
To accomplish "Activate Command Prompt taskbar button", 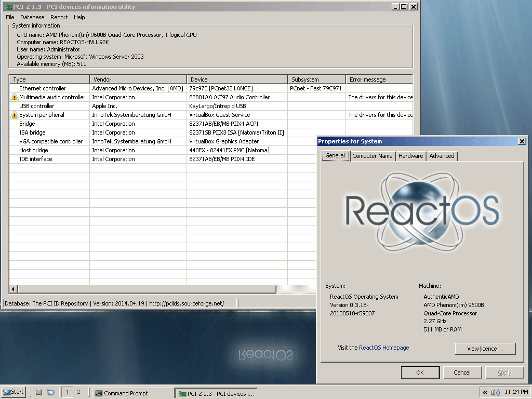I will [x=132, y=393].
